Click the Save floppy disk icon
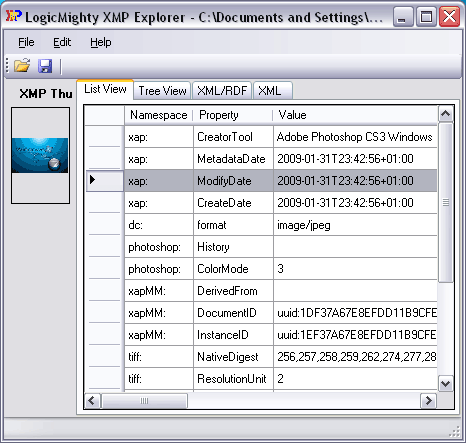Viewport: 466px width, 443px height. pyautogui.click(x=45, y=66)
